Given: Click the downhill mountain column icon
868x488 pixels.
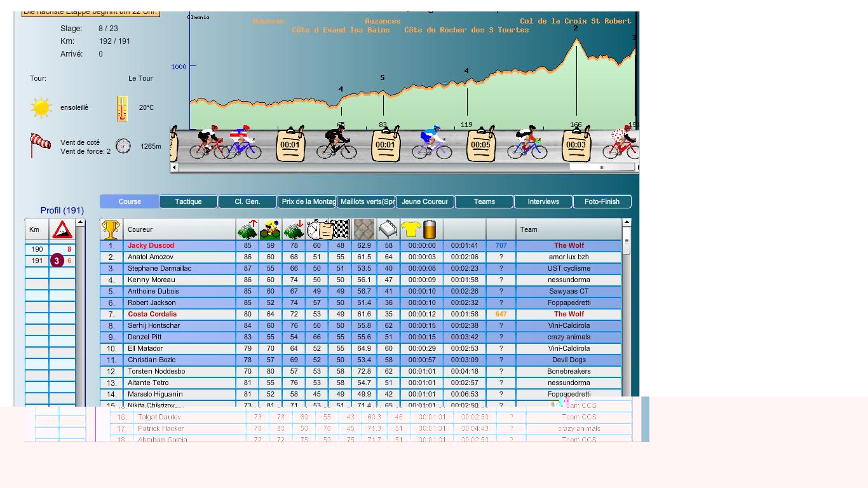Looking at the screenshot, I should pyautogui.click(x=294, y=229).
